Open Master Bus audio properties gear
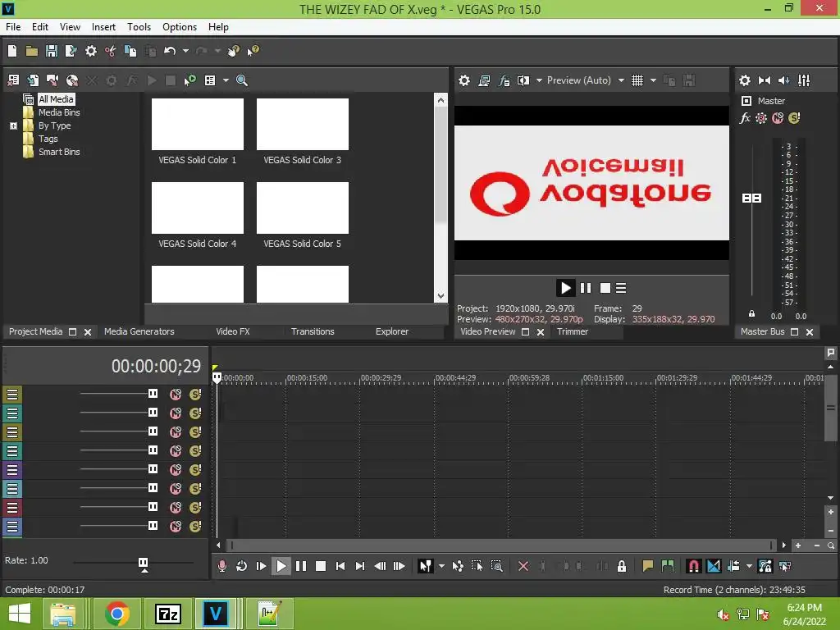The height and width of the screenshot is (630, 840). tap(745, 80)
